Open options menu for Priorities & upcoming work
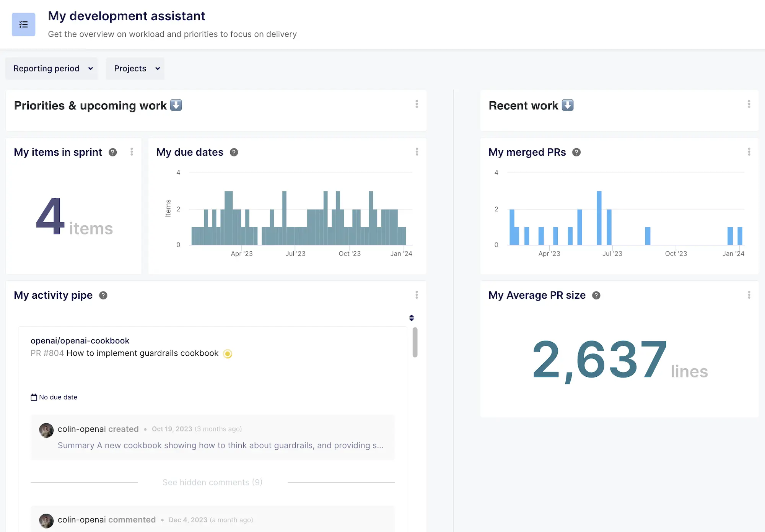The height and width of the screenshot is (532, 765). click(417, 104)
